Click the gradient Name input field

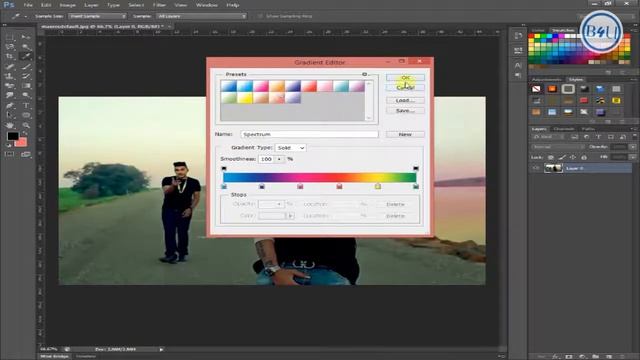click(309, 134)
